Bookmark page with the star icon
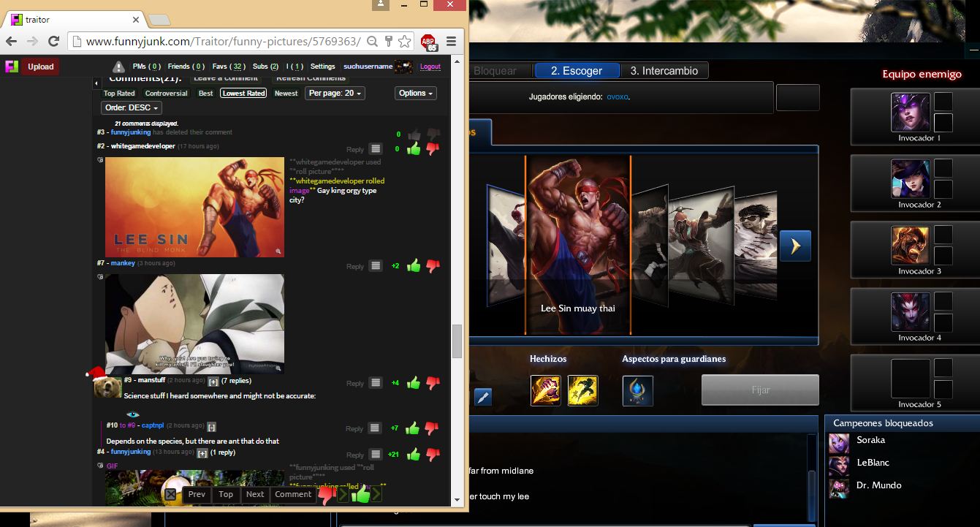This screenshot has width=980, height=527. pyautogui.click(x=405, y=42)
